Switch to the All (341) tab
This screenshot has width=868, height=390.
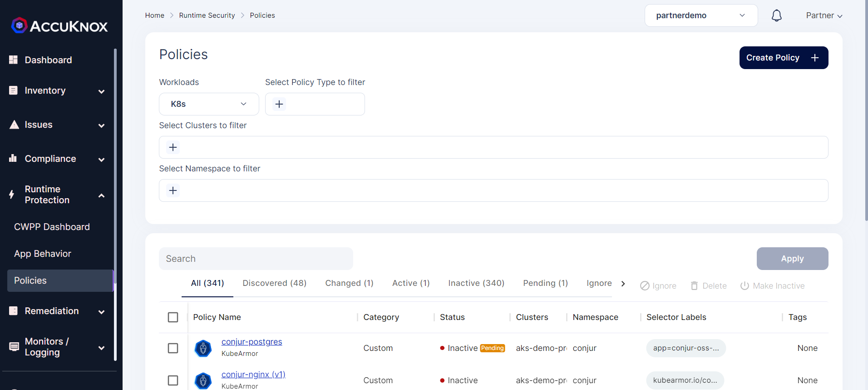click(207, 283)
